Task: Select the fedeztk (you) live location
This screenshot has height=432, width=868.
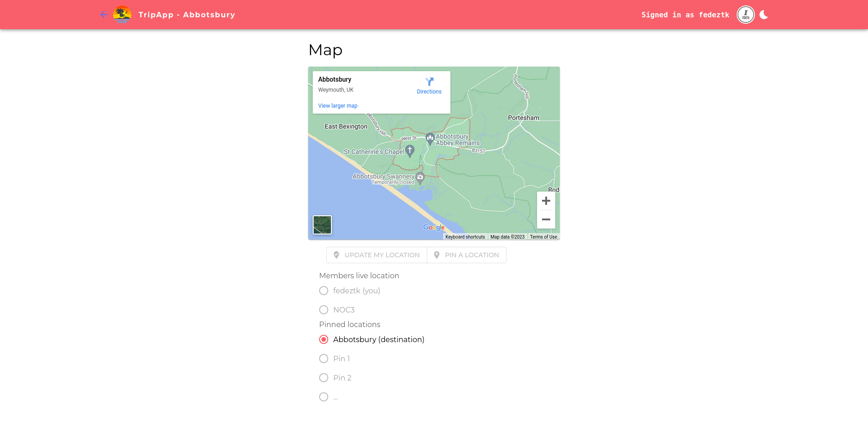Action: (324, 291)
